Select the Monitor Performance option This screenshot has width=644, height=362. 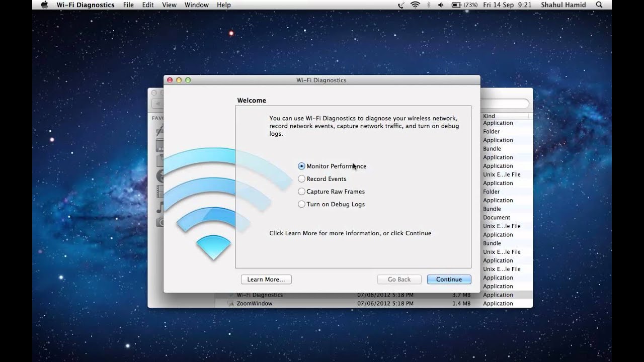click(332, 166)
